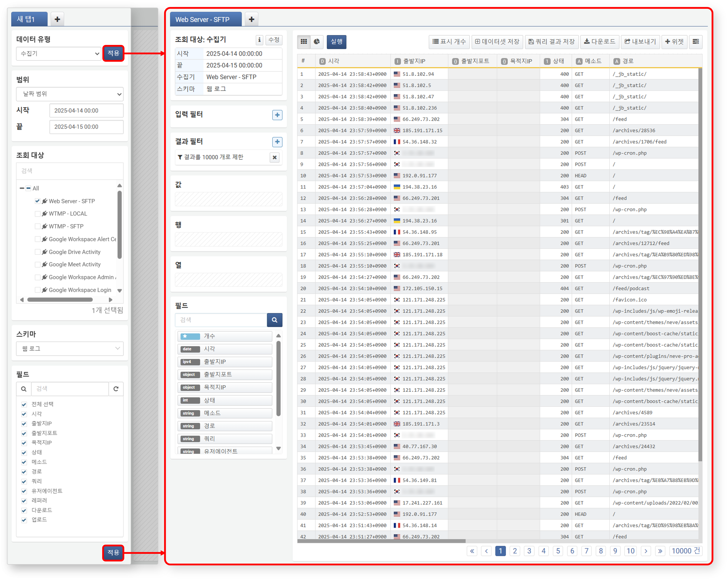Click the field list scroll-down arrow
Viewport: 728px width, 580px height.
click(x=279, y=448)
